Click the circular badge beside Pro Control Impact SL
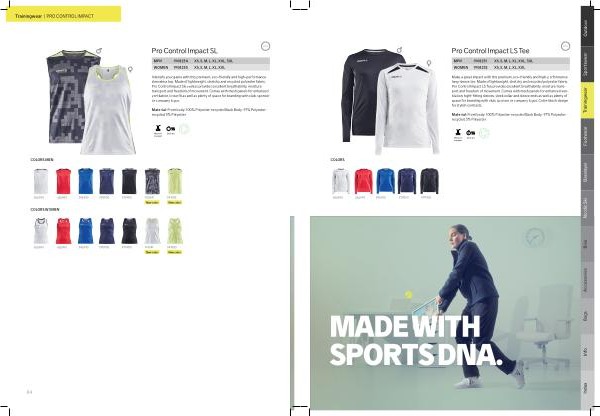This screenshot has width=600, height=416. [265, 46]
